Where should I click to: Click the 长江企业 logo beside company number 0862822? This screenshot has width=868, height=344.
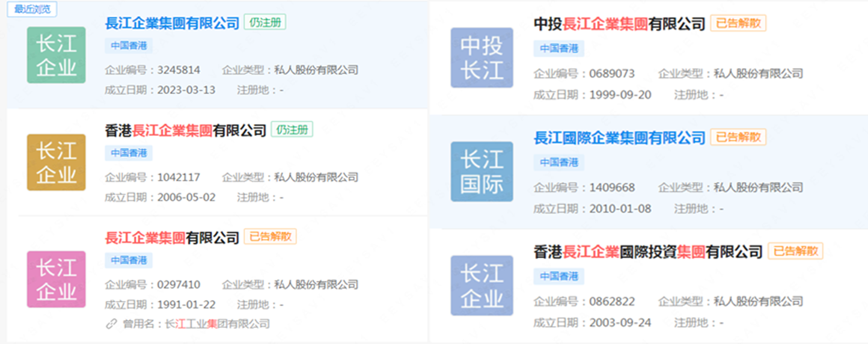pos(482,286)
